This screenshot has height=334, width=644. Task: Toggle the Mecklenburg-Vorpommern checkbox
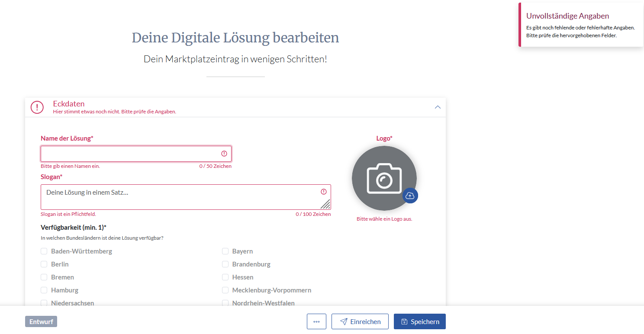[x=225, y=290]
